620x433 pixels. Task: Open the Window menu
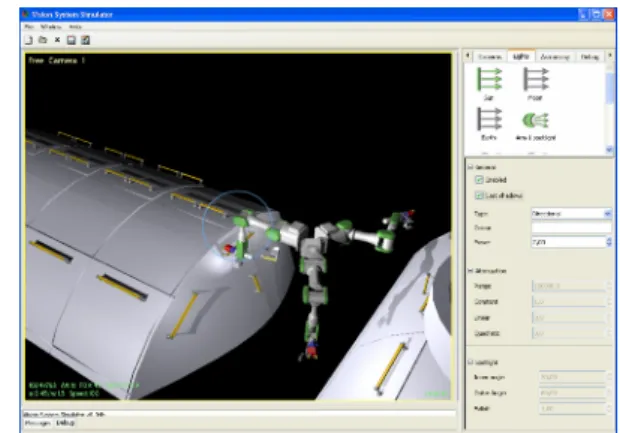[x=51, y=27]
